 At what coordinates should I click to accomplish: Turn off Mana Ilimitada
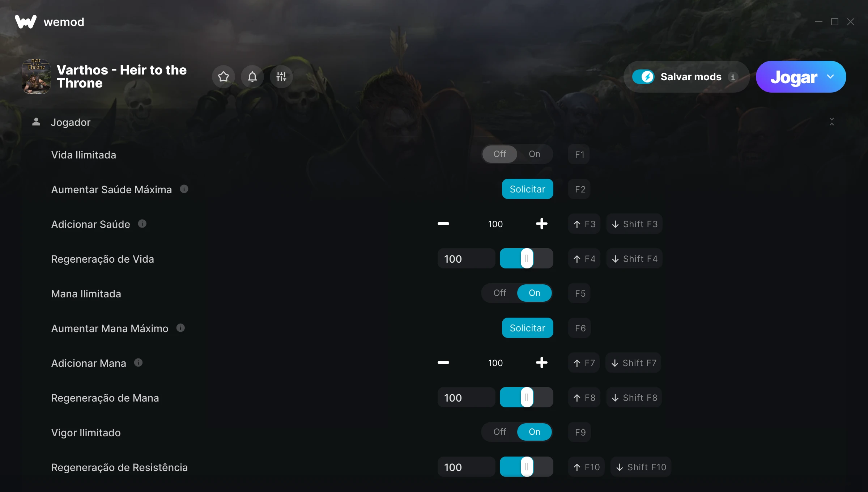500,293
